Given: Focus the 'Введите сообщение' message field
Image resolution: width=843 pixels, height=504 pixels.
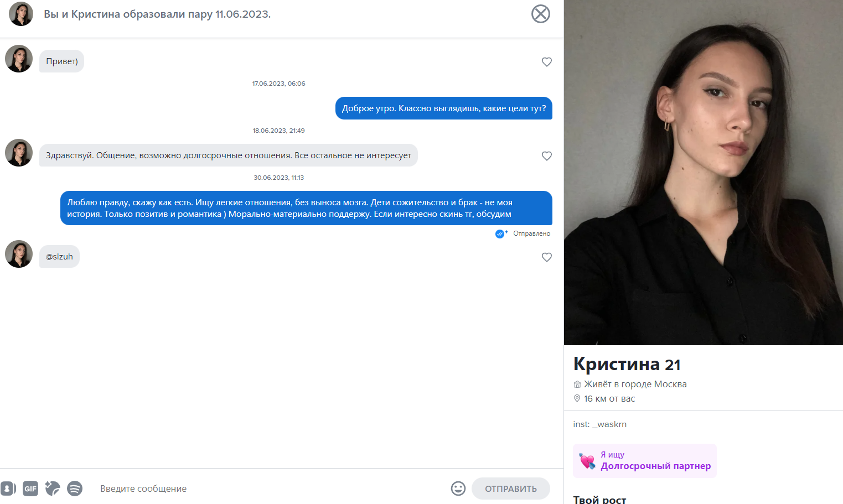Looking at the screenshot, I should pos(271,489).
